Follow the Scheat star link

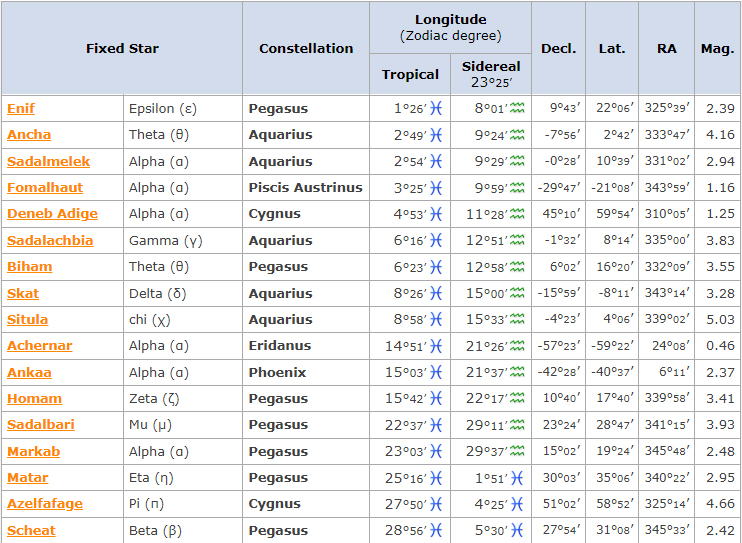31,531
